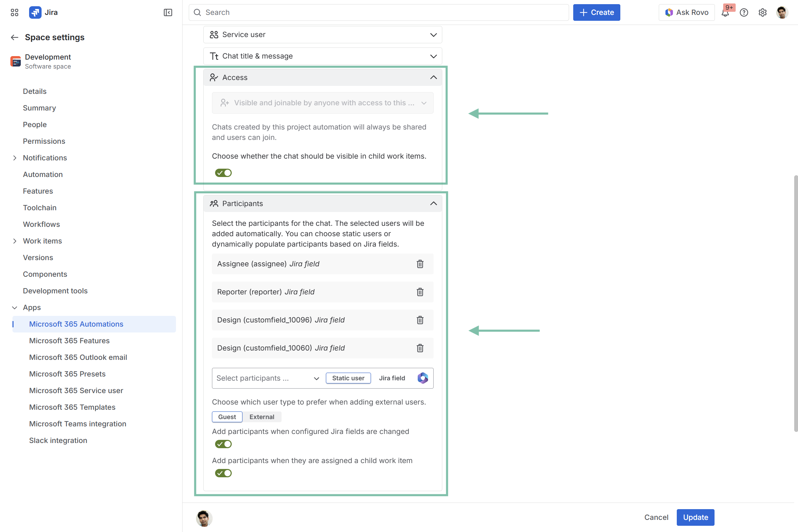Switch to Jira field participant type
The height and width of the screenshot is (532, 798).
click(x=392, y=378)
